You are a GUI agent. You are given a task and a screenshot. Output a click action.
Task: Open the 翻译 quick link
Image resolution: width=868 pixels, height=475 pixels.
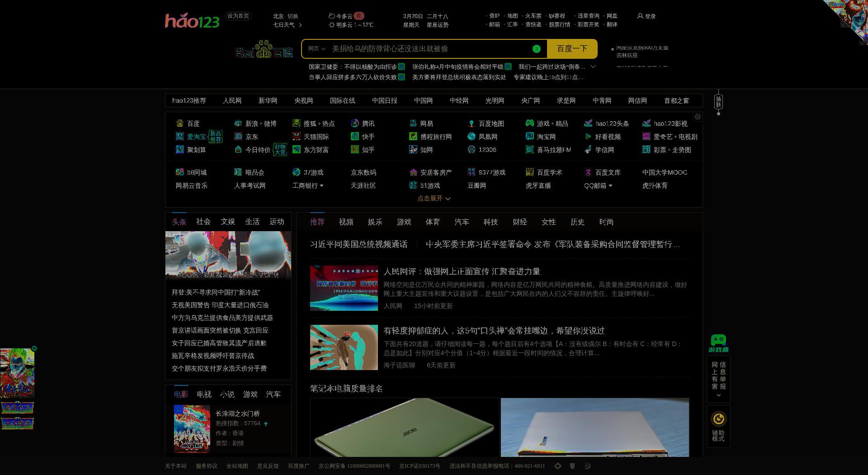612,25
